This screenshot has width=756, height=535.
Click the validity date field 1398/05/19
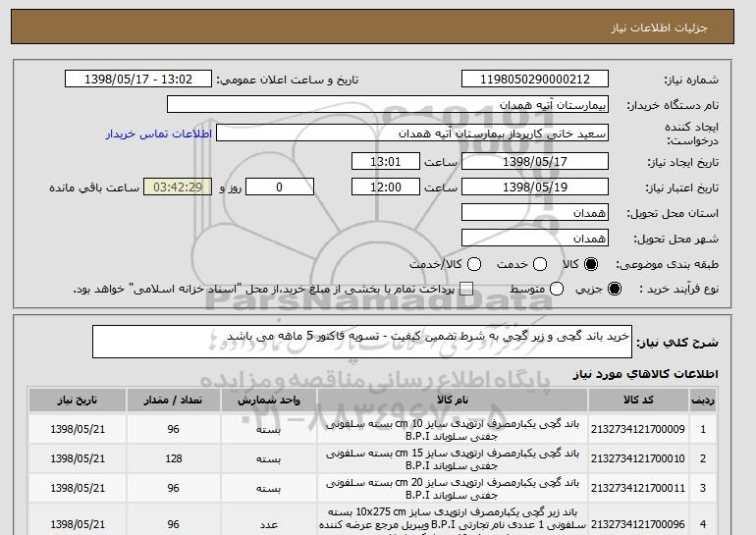(535, 187)
